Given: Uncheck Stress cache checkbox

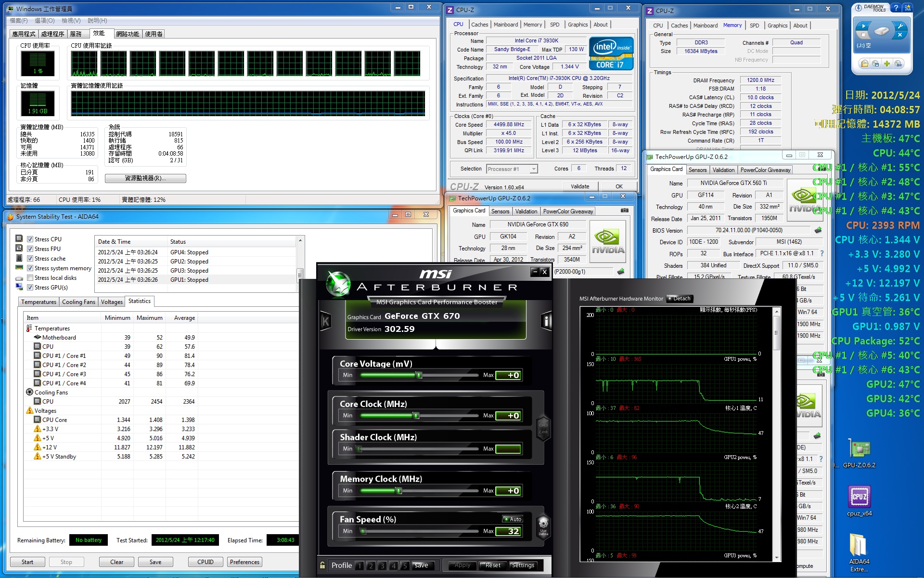Looking at the screenshot, I should click(x=30, y=259).
